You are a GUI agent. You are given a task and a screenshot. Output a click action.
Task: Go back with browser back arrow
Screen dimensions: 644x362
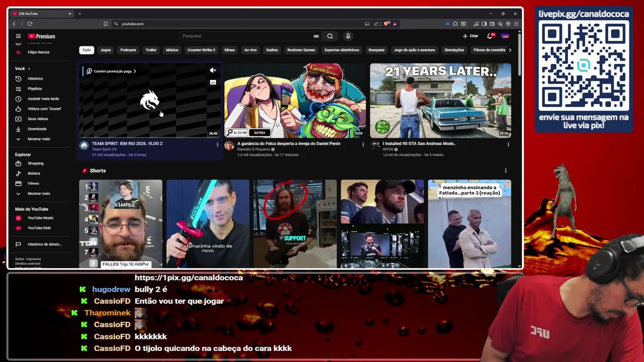click(x=14, y=24)
